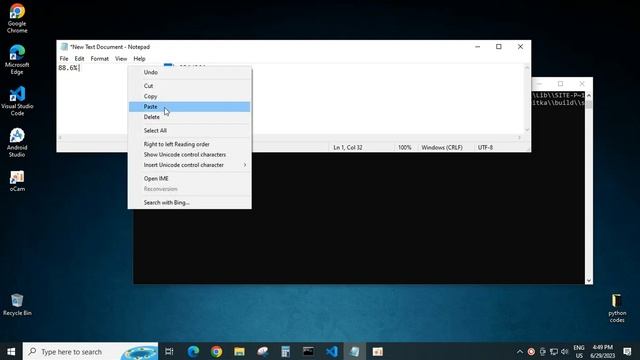640x360 pixels.
Task: Open the Notepad View menu
Action: tap(121, 59)
